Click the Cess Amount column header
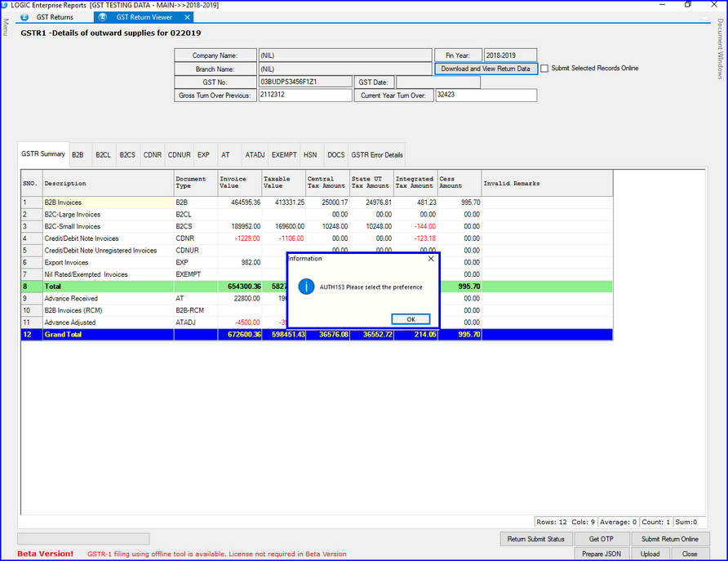The height and width of the screenshot is (561, 728). [459, 183]
